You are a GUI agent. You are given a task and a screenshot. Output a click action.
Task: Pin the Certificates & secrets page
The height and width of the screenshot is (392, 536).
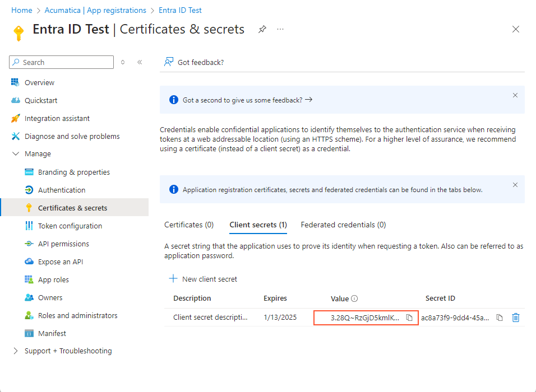pyautogui.click(x=262, y=30)
